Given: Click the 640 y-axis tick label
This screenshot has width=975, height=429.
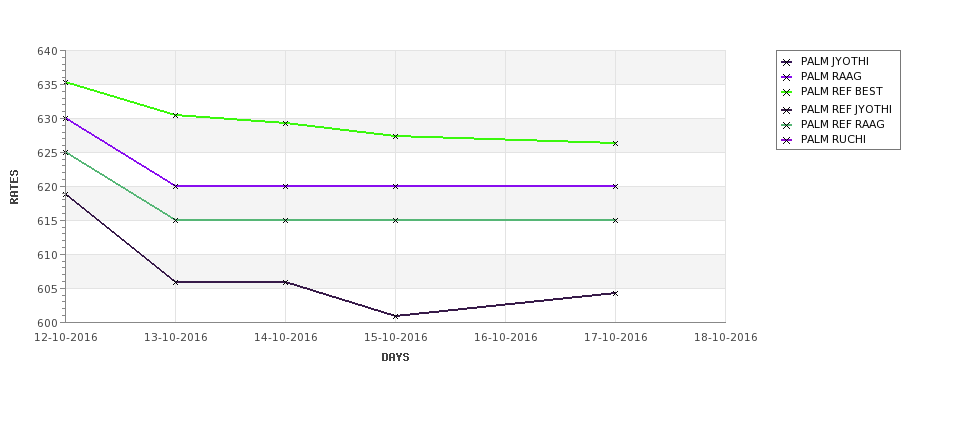Looking at the screenshot, I should pos(47,51).
